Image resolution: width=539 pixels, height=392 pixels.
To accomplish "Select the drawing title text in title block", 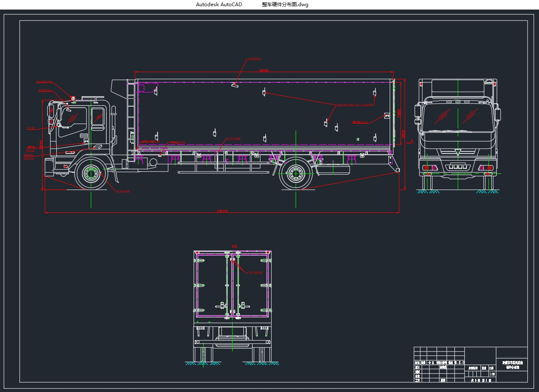I will pyautogui.click(x=512, y=365).
